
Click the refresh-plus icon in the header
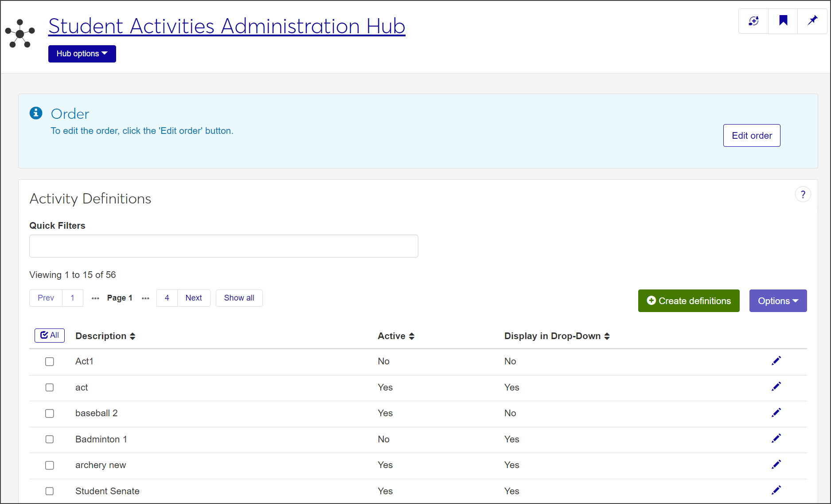pyautogui.click(x=753, y=21)
